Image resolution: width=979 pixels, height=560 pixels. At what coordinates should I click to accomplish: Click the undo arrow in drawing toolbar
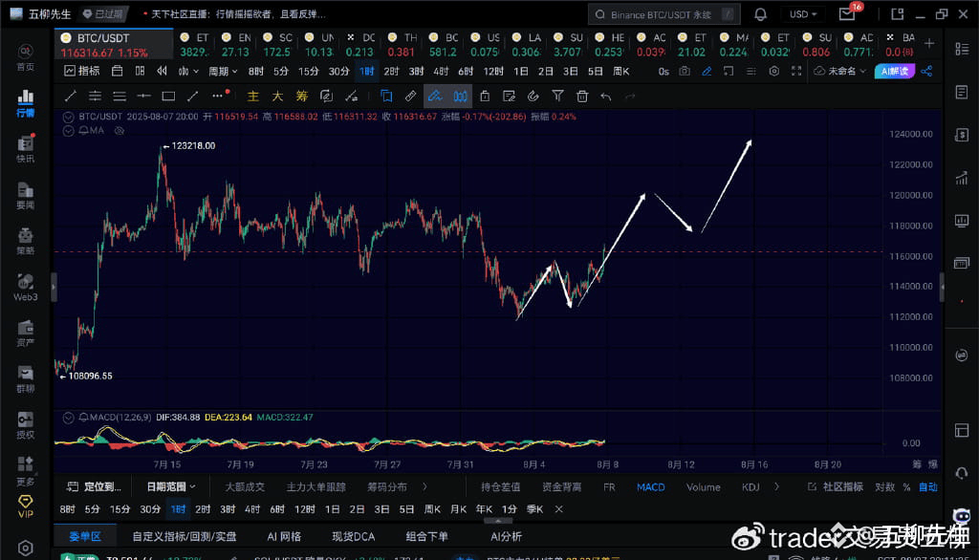point(605,97)
